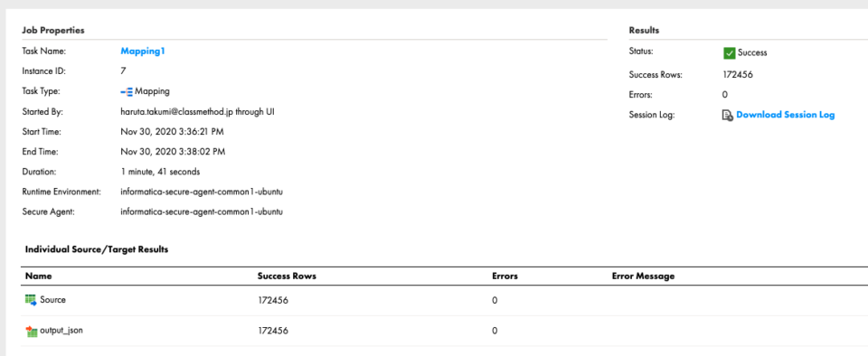Click the Success Rows column header
This screenshot has width=868, height=356.
[287, 276]
